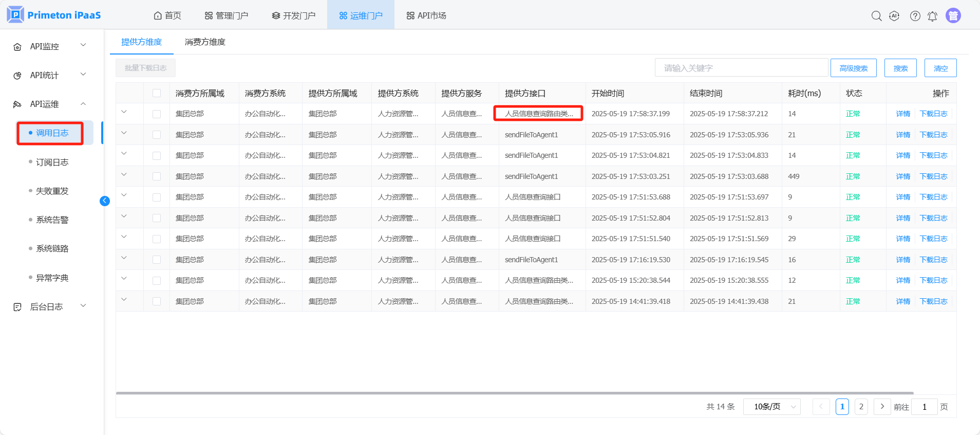Viewport: 980px width, 435px height.
Task: Click the purple user avatar icon
Action: coord(953,16)
